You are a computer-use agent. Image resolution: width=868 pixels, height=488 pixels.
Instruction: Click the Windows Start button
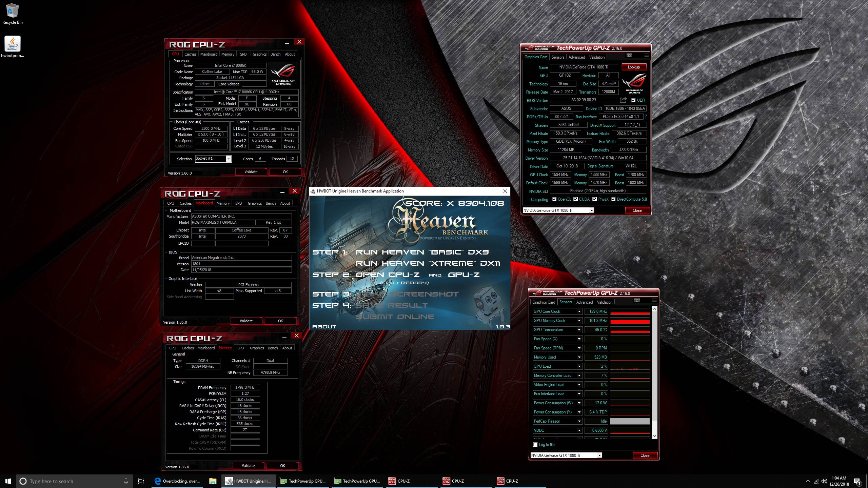tap(8, 481)
